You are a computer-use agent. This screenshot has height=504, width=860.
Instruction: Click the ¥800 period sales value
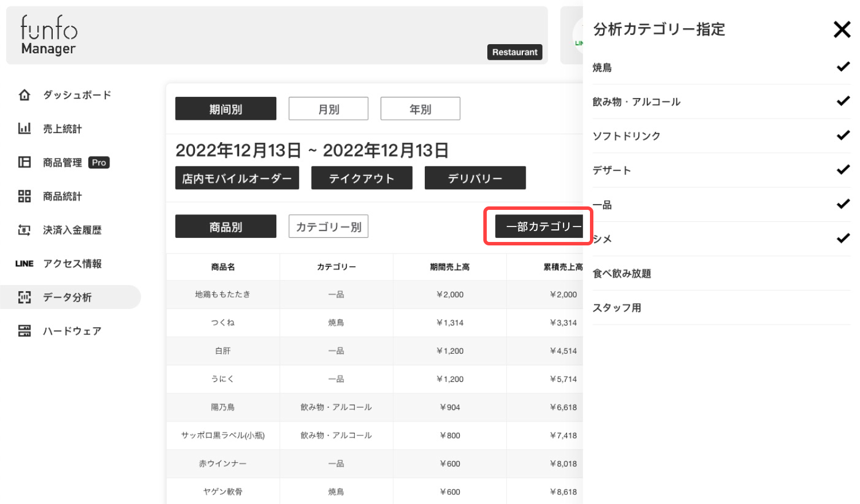coord(450,435)
